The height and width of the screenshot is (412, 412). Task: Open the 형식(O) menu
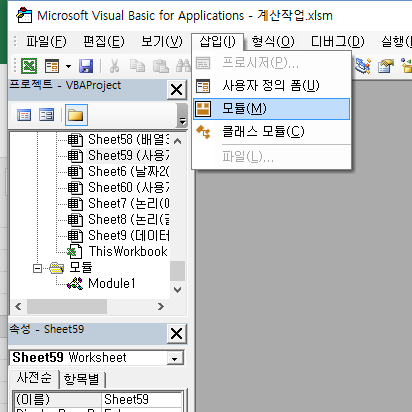pos(273,42)
